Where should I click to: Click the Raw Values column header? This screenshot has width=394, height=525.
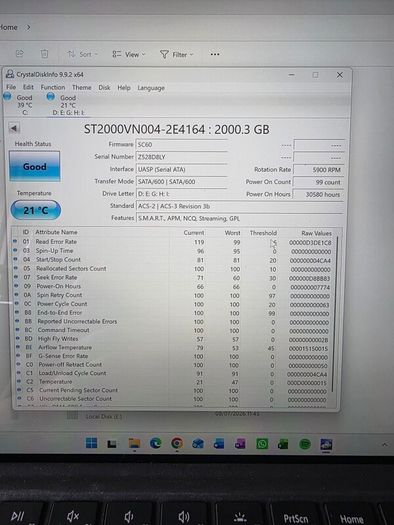click(316, 233)
